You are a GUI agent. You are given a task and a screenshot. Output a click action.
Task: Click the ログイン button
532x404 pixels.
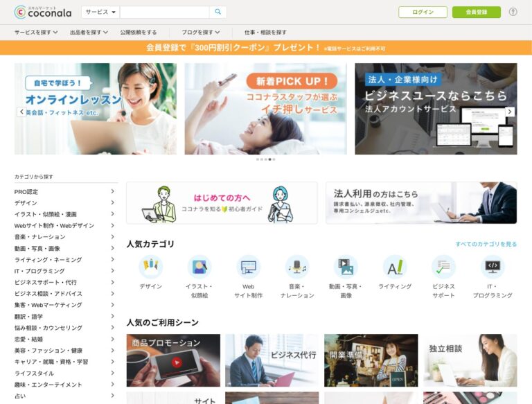click(x=423, y=12)
